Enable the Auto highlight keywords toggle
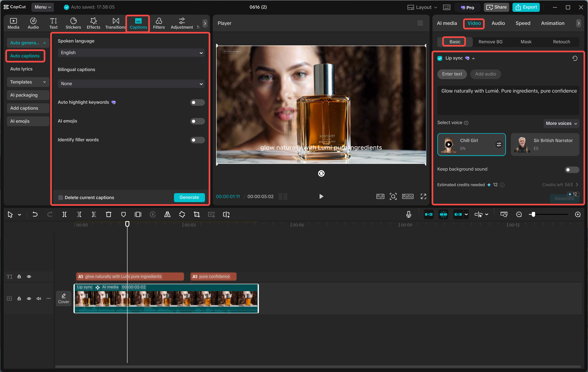 coord(197,102)
